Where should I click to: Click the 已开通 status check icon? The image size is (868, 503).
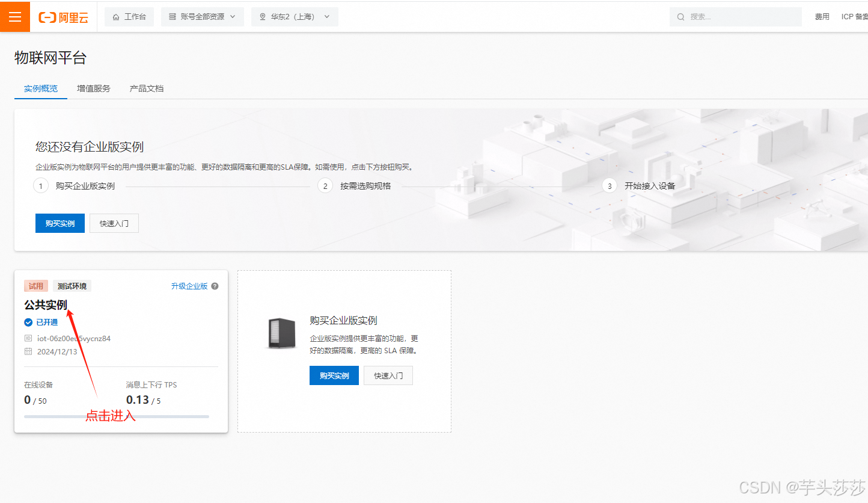click(28, 322)
